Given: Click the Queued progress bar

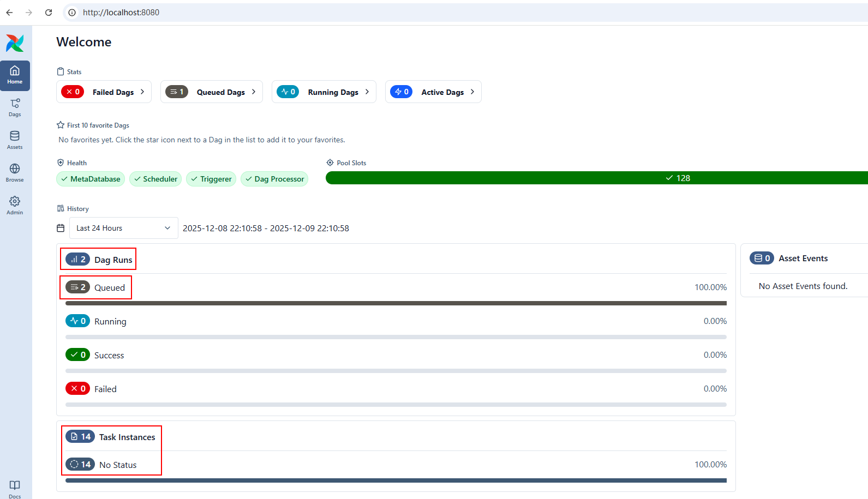Looking at the screenshot, I should pos(396,303).
